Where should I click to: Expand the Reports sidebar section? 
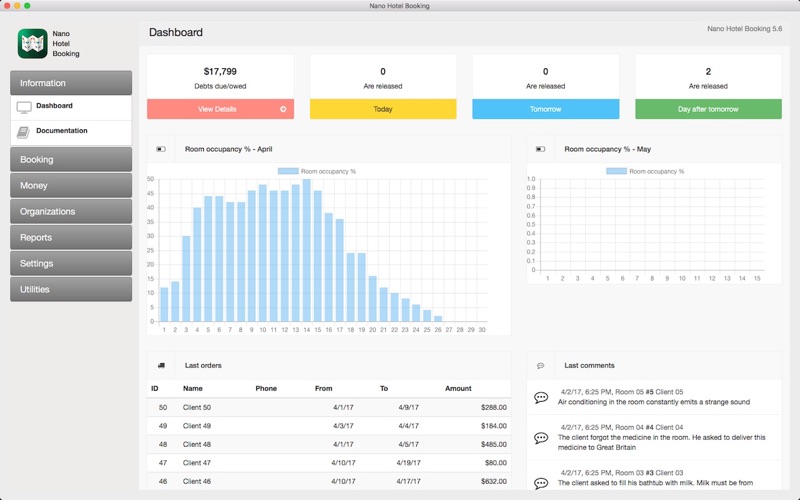[x=71, y=237]
